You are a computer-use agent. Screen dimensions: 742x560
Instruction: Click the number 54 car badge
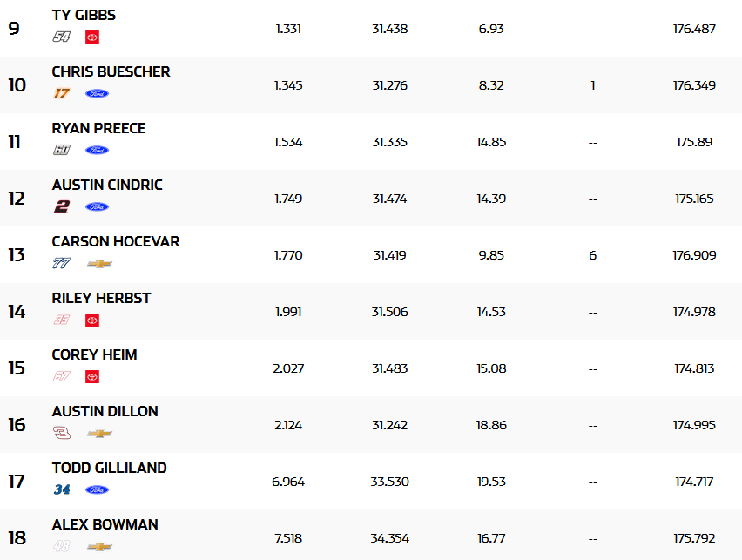(x=61, y=37)
